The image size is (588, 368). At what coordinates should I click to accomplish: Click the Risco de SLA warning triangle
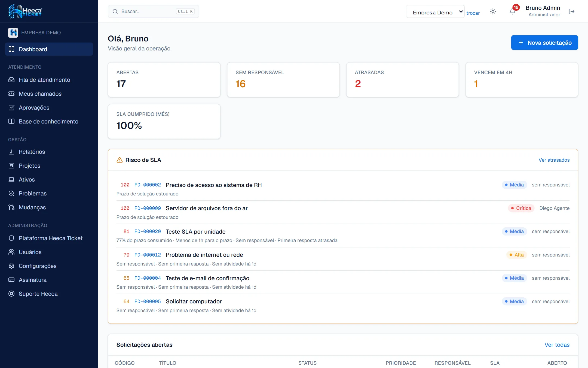(x=120, y=160)
